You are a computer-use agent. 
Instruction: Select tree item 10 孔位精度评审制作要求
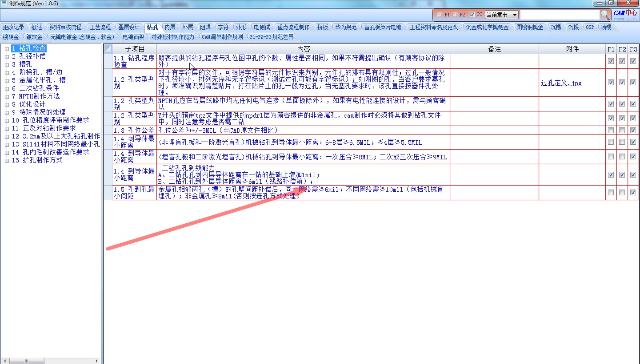pyautogui.click(x=50, y=120)
